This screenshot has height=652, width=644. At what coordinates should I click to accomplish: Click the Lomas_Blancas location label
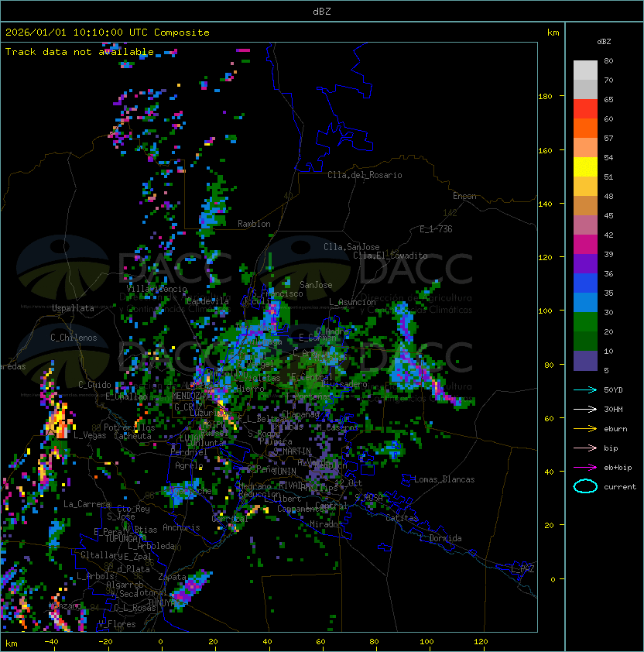coord(444,479)
